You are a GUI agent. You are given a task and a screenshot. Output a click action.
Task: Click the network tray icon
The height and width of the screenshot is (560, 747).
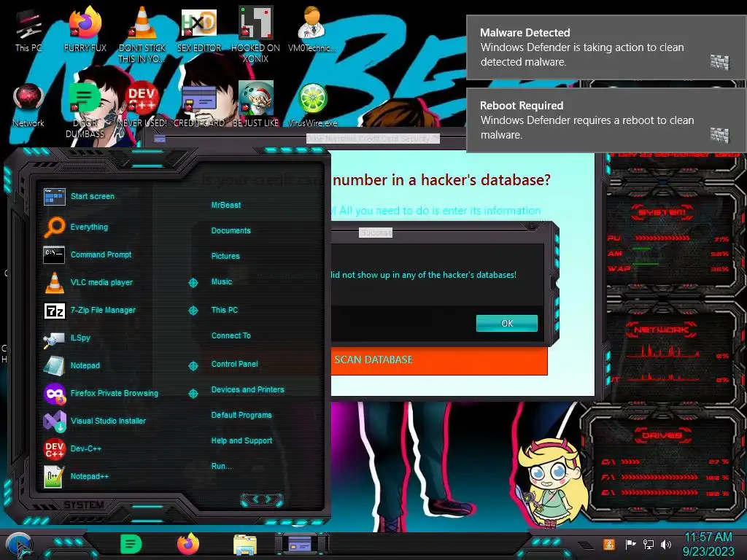click(x=648, y=544)
